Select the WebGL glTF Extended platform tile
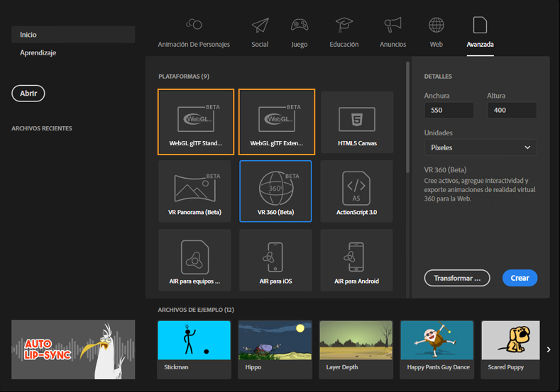Viewport: 560px width, 392px height. click(x=277, y=122)
